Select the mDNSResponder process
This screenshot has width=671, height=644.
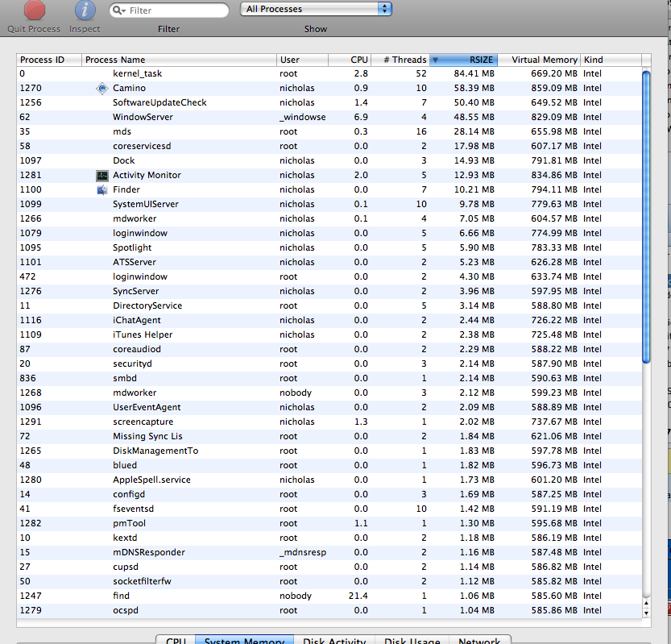(x=329, y=553)
